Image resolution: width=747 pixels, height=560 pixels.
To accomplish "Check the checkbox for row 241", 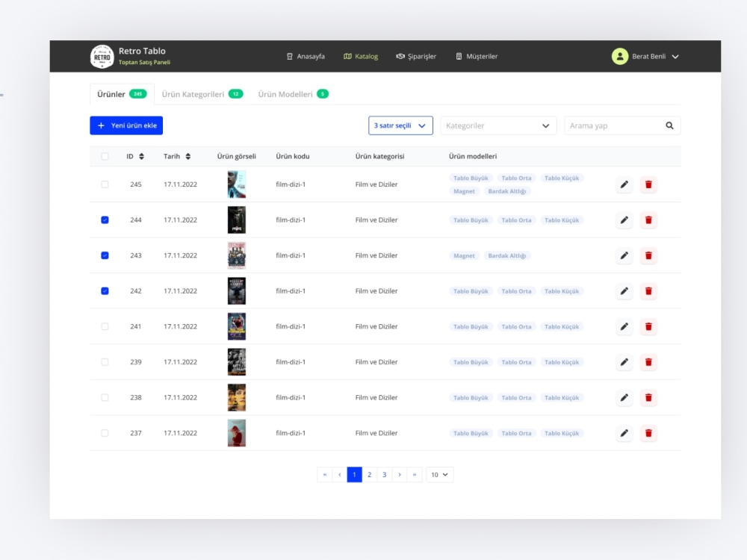I will click(x=105, y=327).
